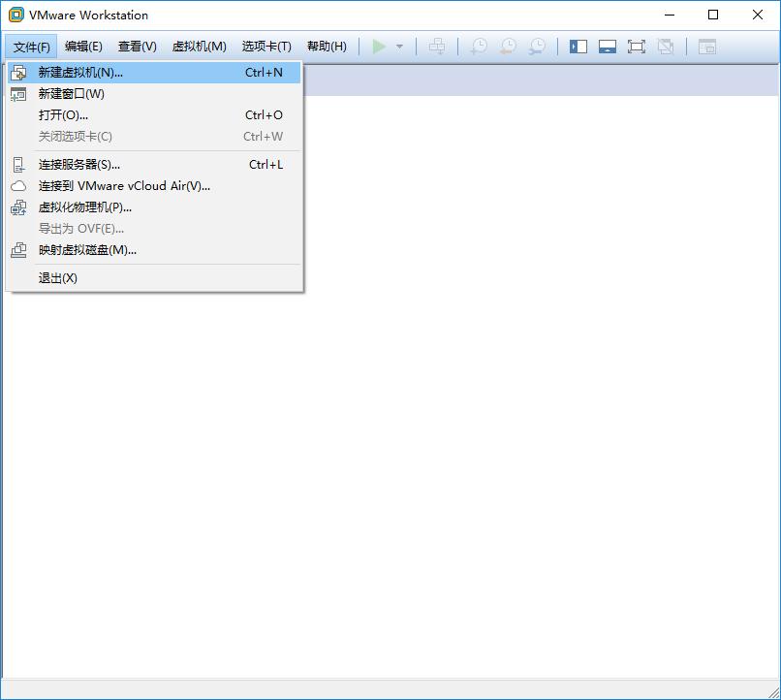Open the power options dropdown arrow

coord(397,46)
